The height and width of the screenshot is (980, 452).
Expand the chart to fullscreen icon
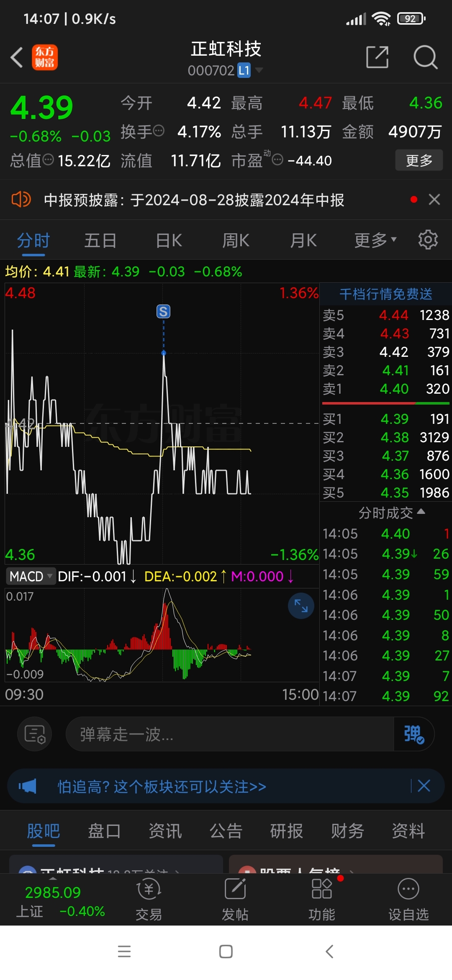[301, 606]
